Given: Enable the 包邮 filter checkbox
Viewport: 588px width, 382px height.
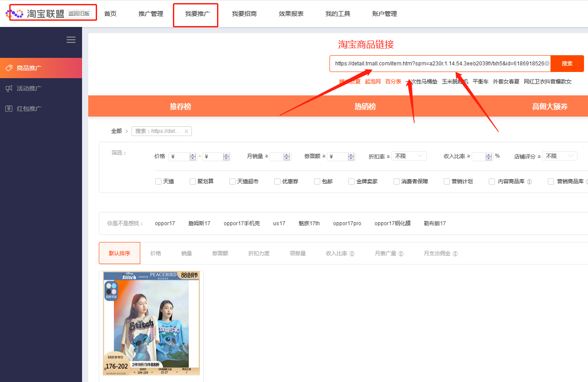Looking at the screenshot, I should click(317, 181).
